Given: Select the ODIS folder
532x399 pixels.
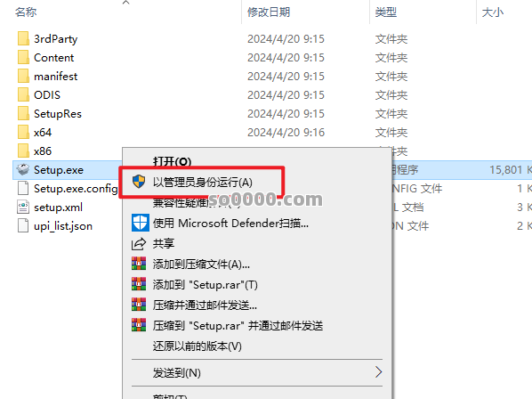Looking at the screenshot, I should [x=47, y=94].
